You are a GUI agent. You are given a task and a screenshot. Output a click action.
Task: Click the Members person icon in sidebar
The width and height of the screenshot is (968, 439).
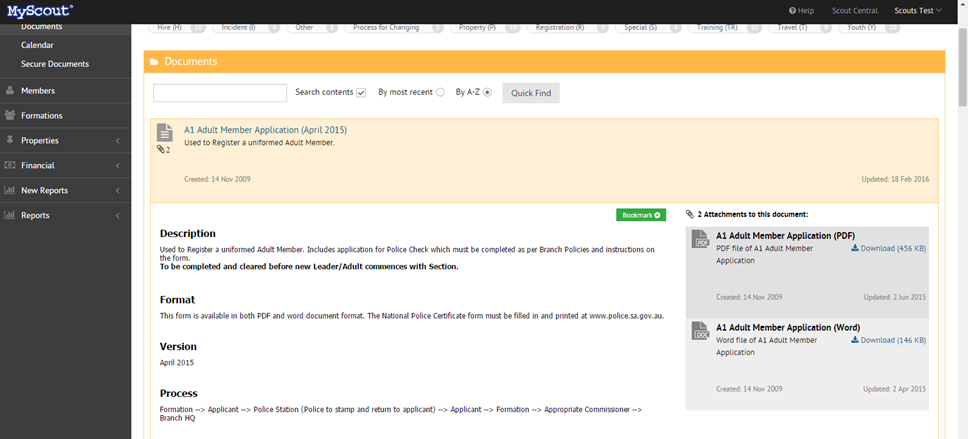click(x=10, y=91)
